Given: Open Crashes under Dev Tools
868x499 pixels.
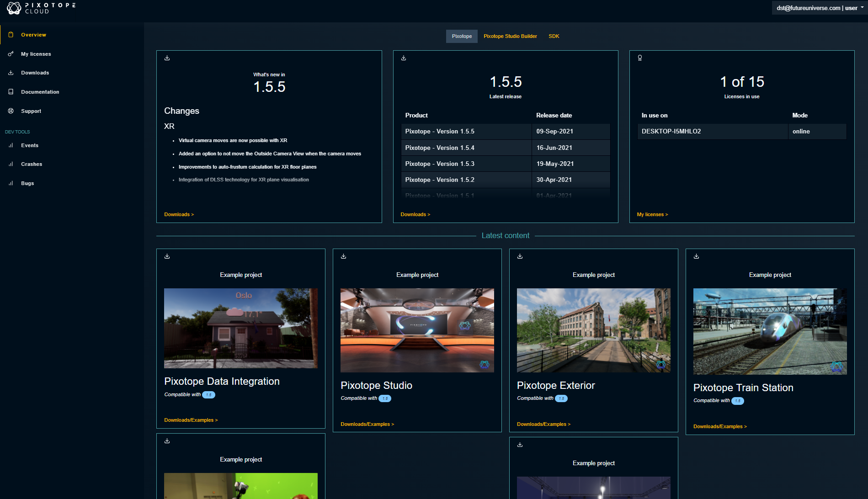Looking at the screenshot, I should point(32,164).
